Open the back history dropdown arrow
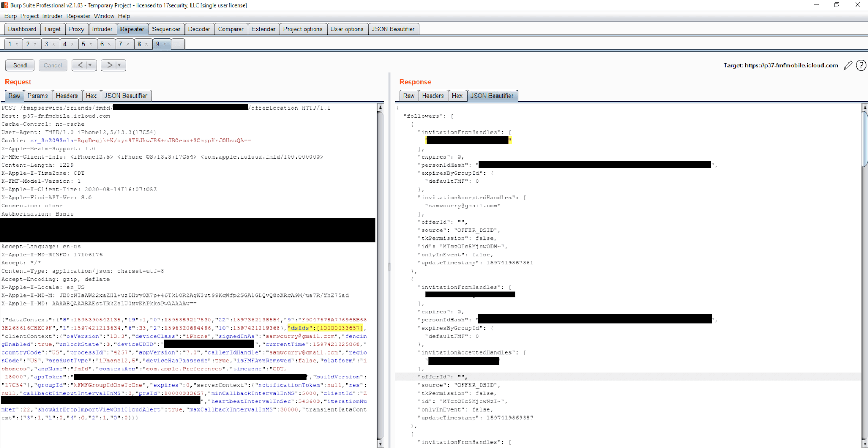 click(90, 65)
